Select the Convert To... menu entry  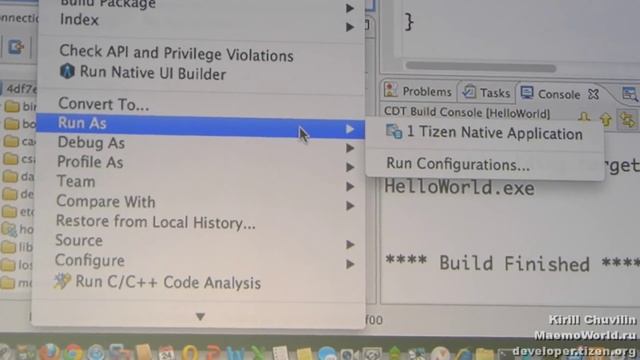(104, 104)
